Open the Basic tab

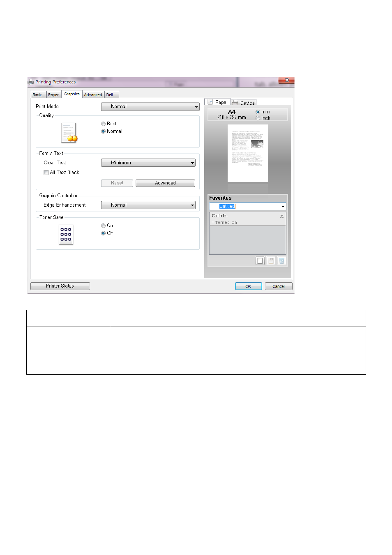pos(38,94)
